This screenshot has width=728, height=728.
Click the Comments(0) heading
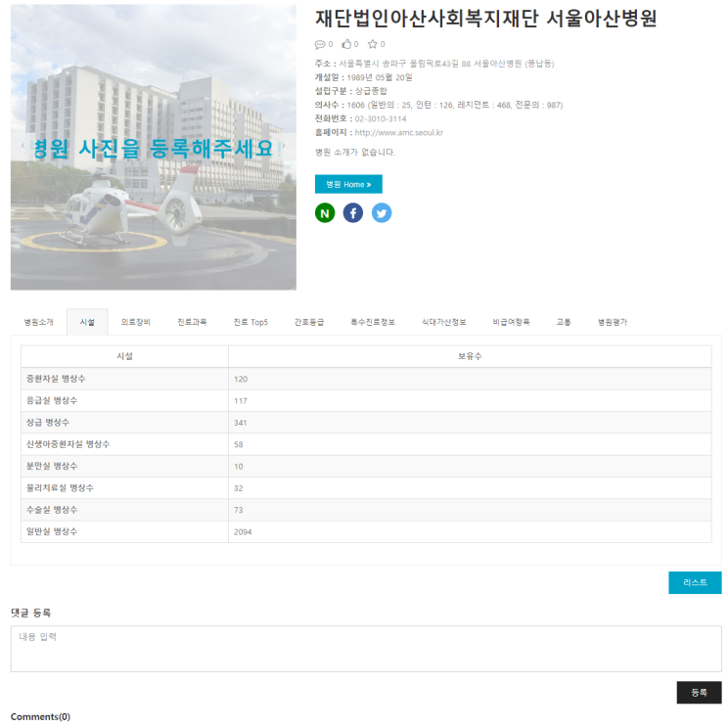[40, 717]
